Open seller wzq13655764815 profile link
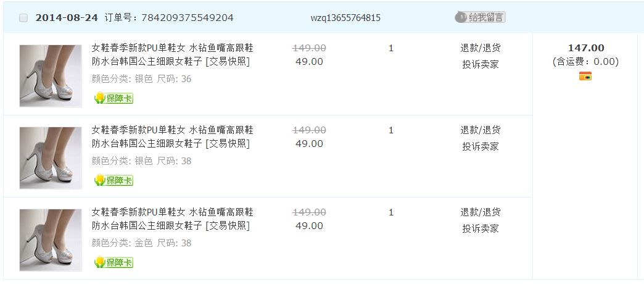The width and height of the screenshot is (644, 284). click(345, 18)
